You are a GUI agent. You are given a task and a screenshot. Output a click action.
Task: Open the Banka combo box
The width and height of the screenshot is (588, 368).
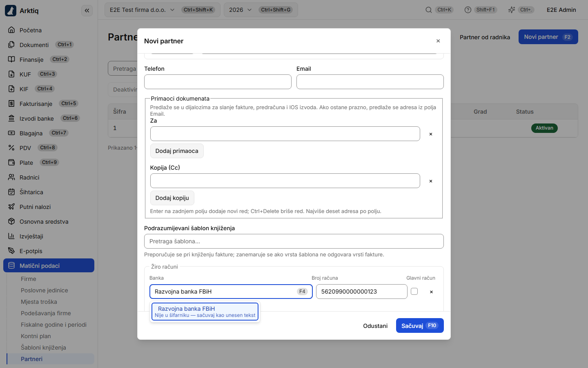(231, 292)
